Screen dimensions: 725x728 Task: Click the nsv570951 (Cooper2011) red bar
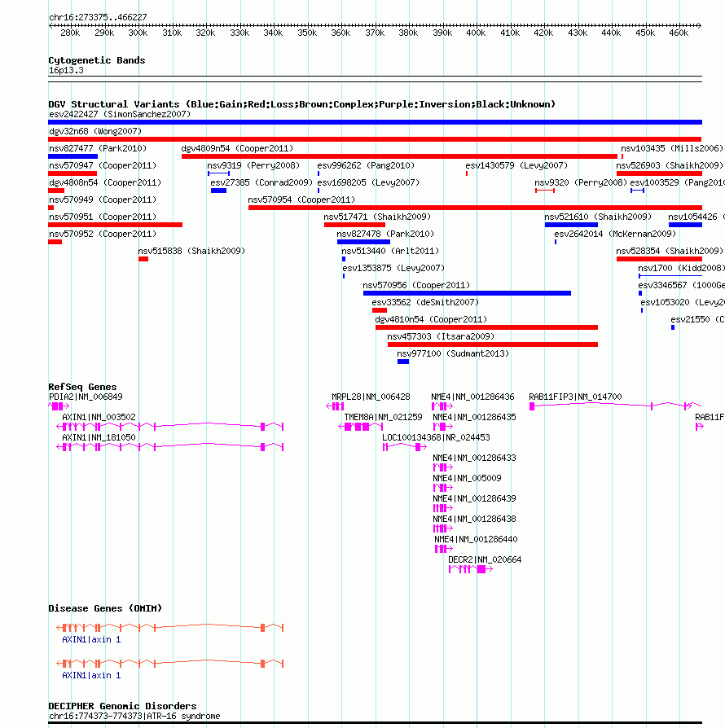(115, 225)
